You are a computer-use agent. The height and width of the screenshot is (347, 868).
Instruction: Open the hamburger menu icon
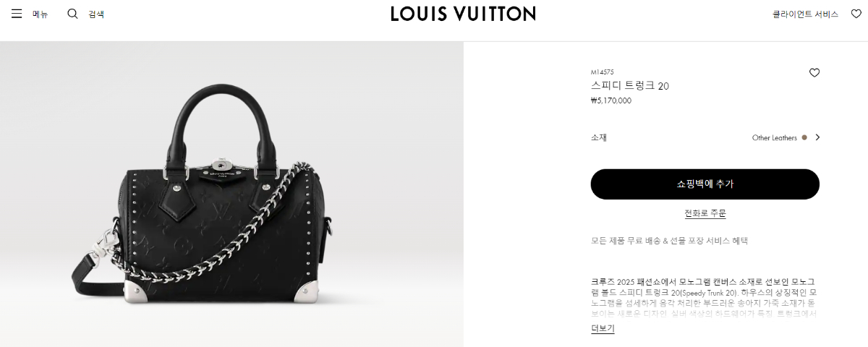17,14
